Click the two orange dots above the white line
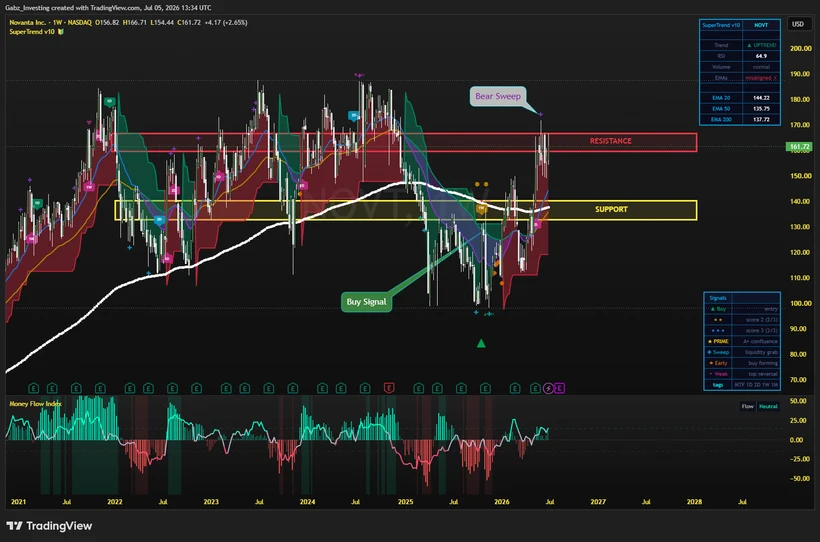Viewport: 820px width, 542px height. click(x=481, y=184)
